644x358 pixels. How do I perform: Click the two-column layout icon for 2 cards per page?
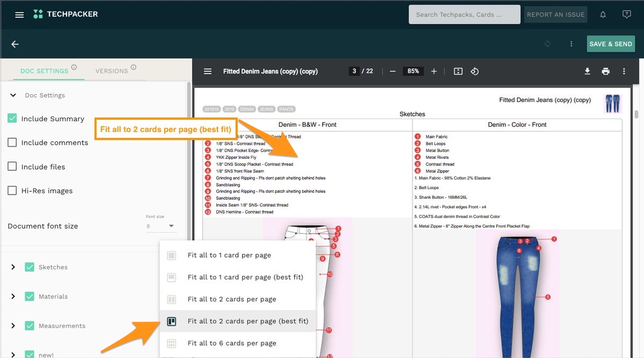point(172,299)
